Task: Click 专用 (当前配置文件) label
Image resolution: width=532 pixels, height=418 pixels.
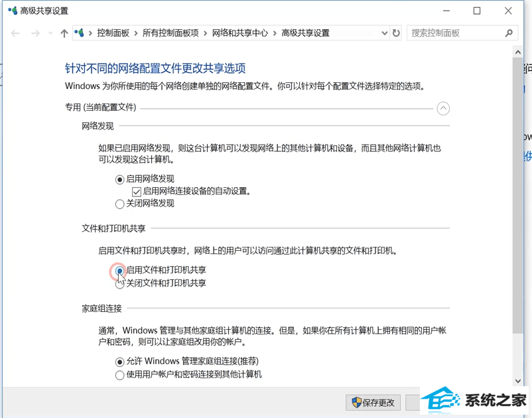Action: coord(100,107)
